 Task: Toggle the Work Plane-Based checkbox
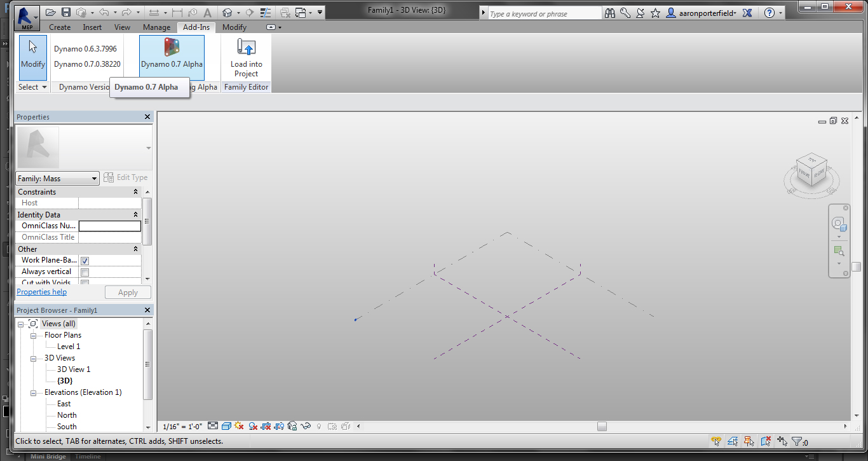point(85,261)
